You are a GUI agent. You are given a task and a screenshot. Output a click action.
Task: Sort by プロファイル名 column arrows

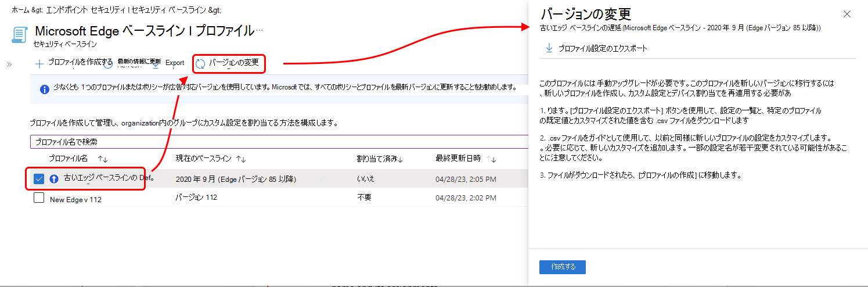point(103,159)
